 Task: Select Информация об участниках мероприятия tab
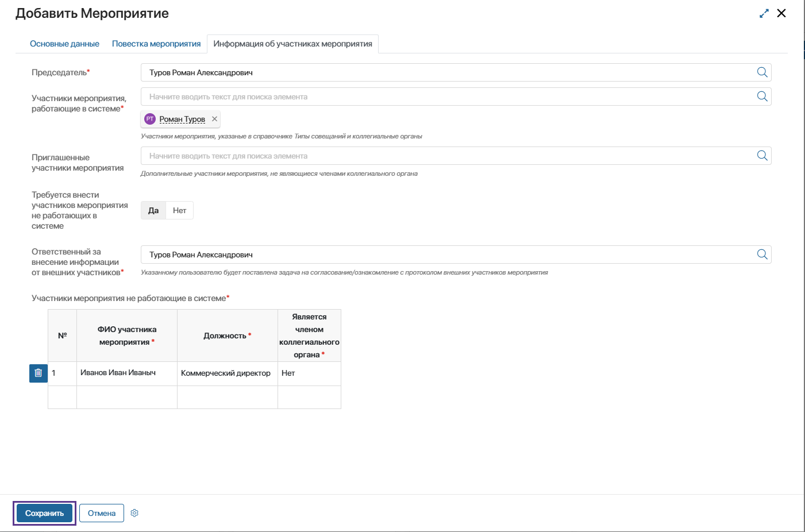(292, 44)
